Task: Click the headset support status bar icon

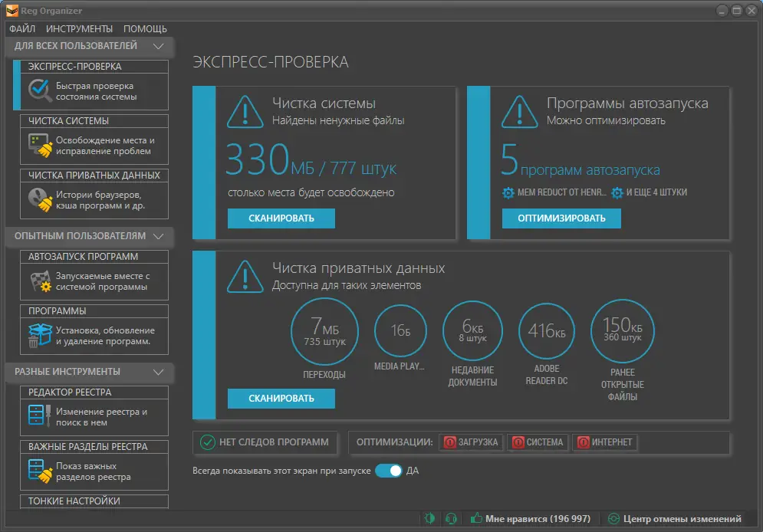Action: pos(451,519)
